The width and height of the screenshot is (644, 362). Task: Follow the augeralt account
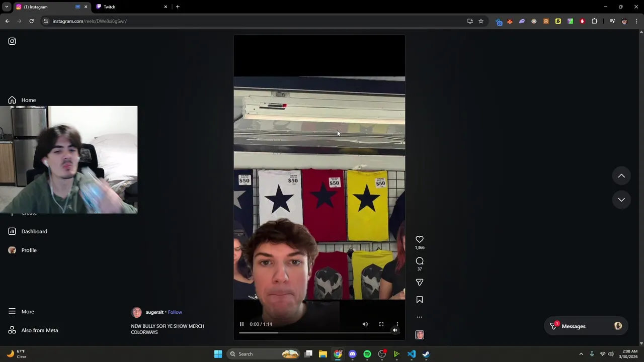[x=175, y=312]
